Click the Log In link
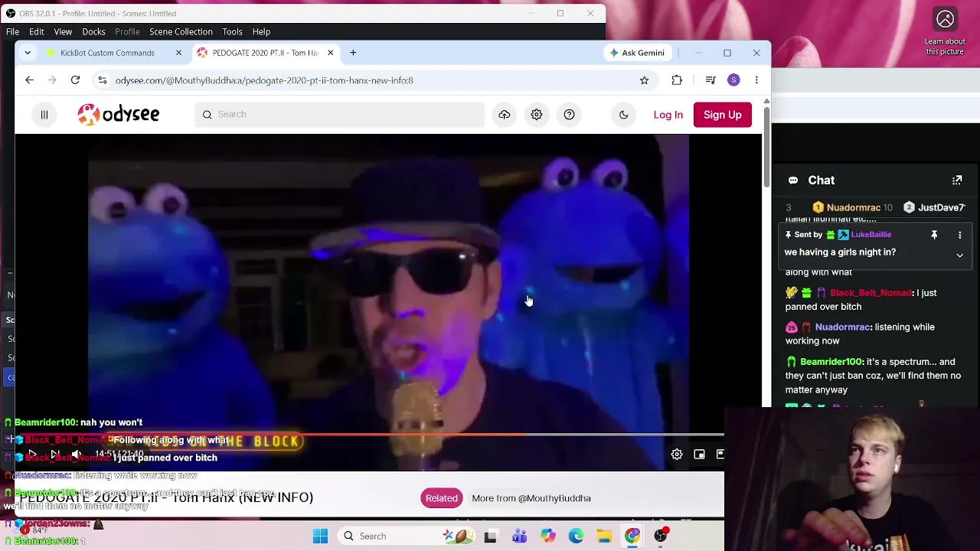 pyautogui.click(x=668, y=115)
